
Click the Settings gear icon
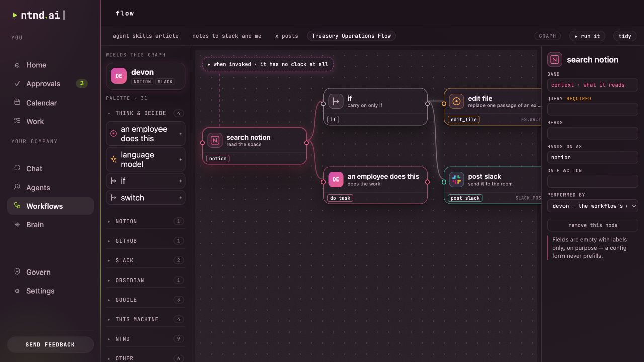17,291
